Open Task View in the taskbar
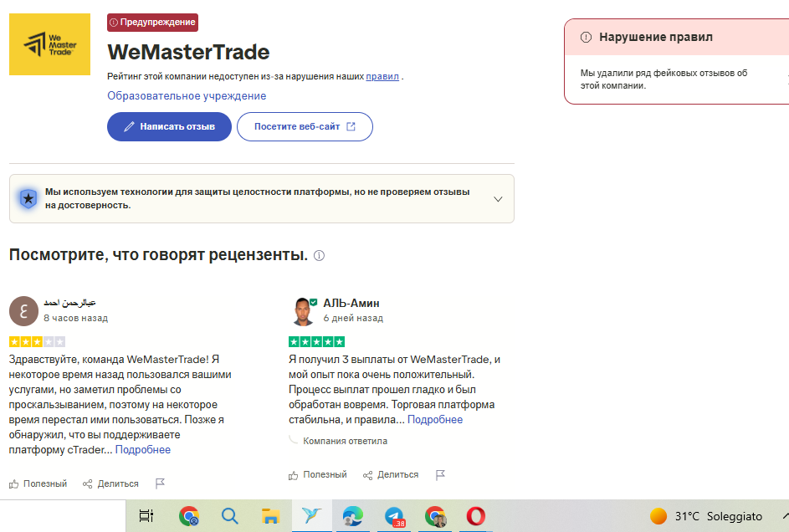Screen dimensions: 789x532 [146, 516]
